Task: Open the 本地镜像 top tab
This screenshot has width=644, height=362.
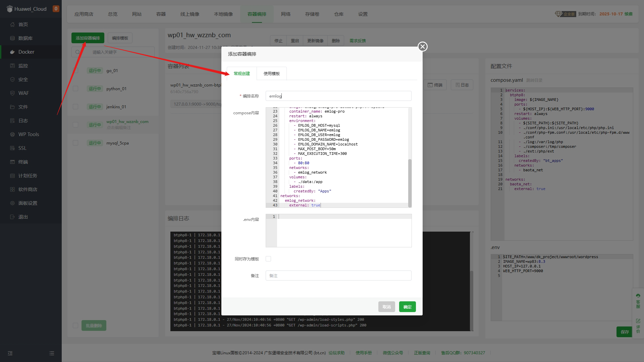Action: coord(223,14)
